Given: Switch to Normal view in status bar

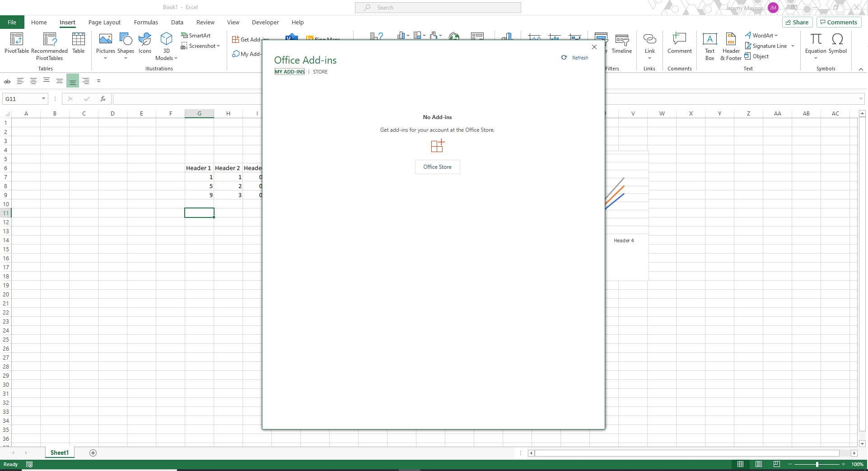Looking at the screenshot, I should [740, 464].
